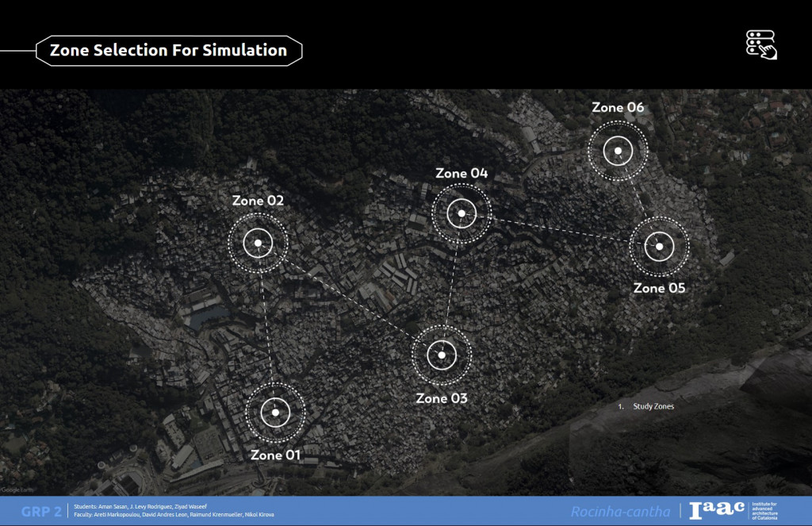Viewport: 812px width, 526px height.
Task: Select the Zone 02 target marker
Action: click(x=258, y=244)
